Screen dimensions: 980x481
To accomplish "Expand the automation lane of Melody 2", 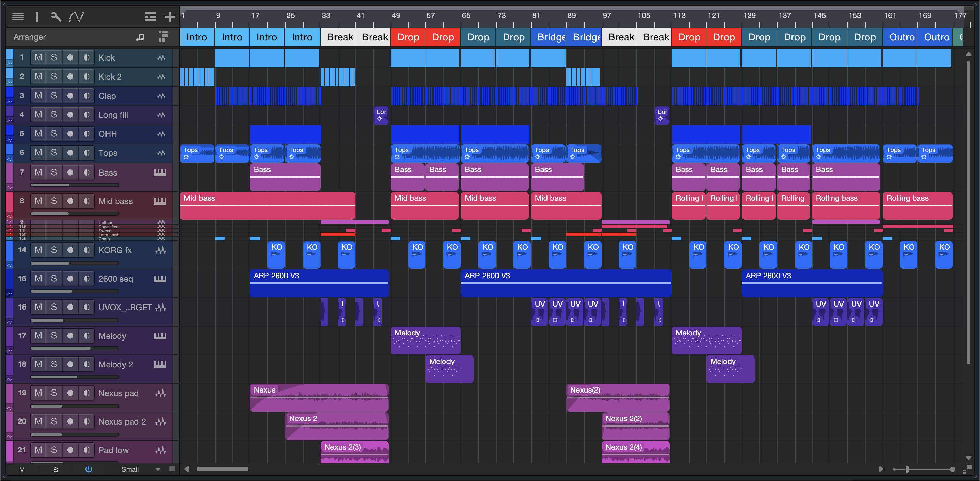I will 10,379.
